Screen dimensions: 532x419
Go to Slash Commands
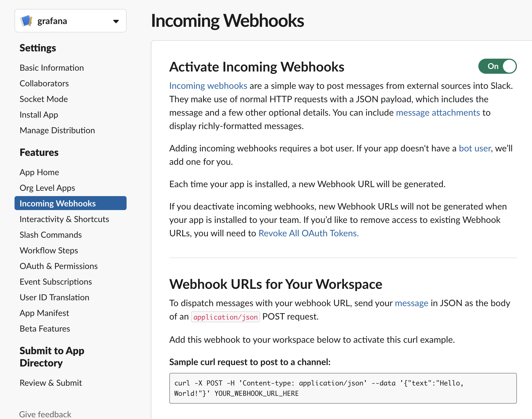click(x=51, y=235)
